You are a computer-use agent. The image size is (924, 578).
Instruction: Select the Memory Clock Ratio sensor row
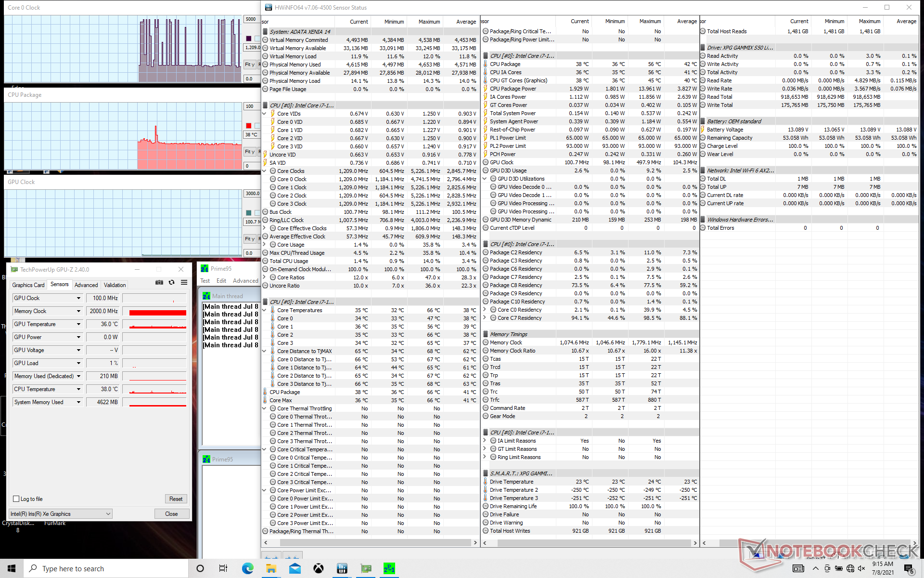pos(590,351)
